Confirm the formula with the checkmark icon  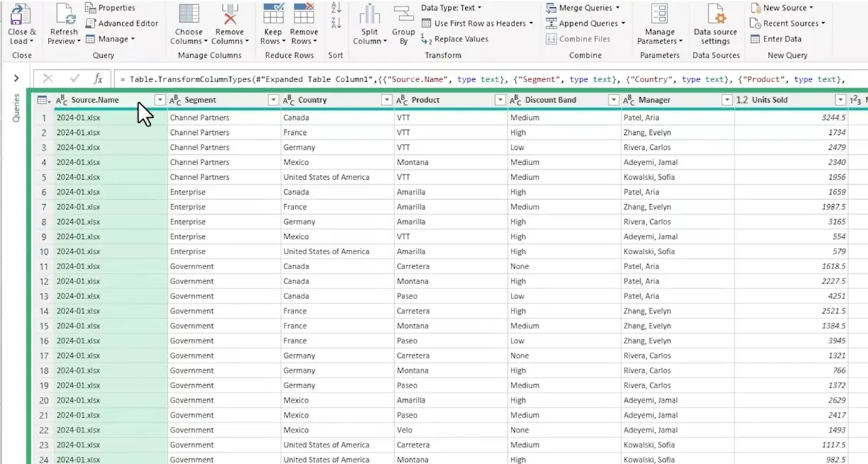pos(74,79)
